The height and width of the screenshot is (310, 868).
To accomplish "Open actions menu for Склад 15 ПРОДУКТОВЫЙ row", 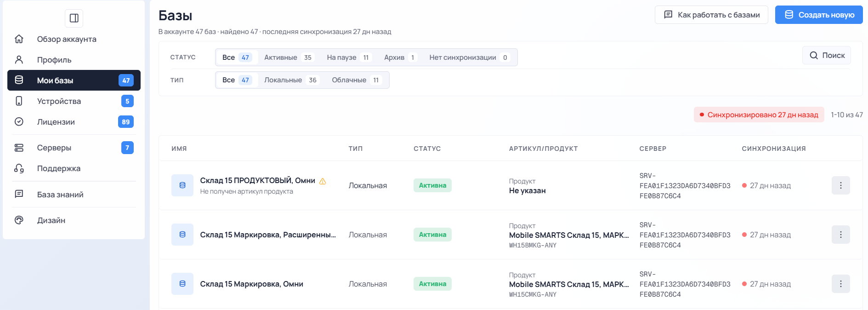I will point(841,185).
